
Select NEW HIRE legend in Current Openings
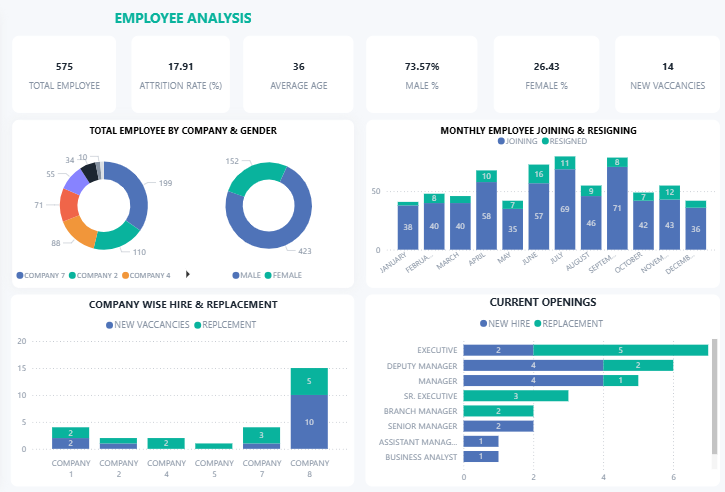point(483,324)
